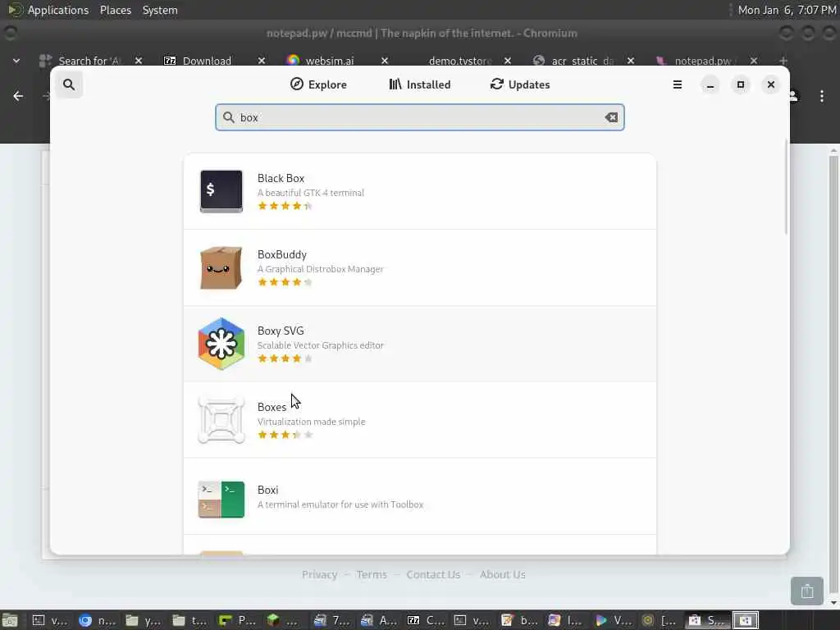Screen dimensions: 840x630
Task: Switch to the acr_static Chromium tab
Action: pyautogui.click(x=582, y=61)
